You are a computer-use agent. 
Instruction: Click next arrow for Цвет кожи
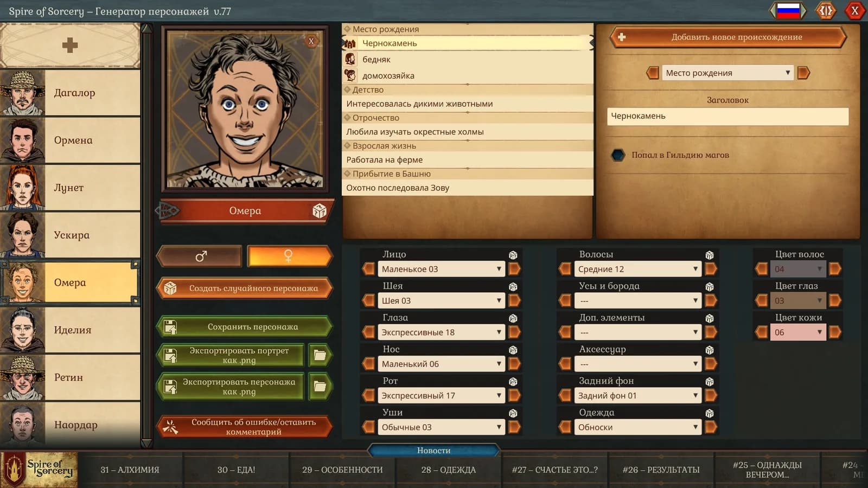[x=835, y=332]
